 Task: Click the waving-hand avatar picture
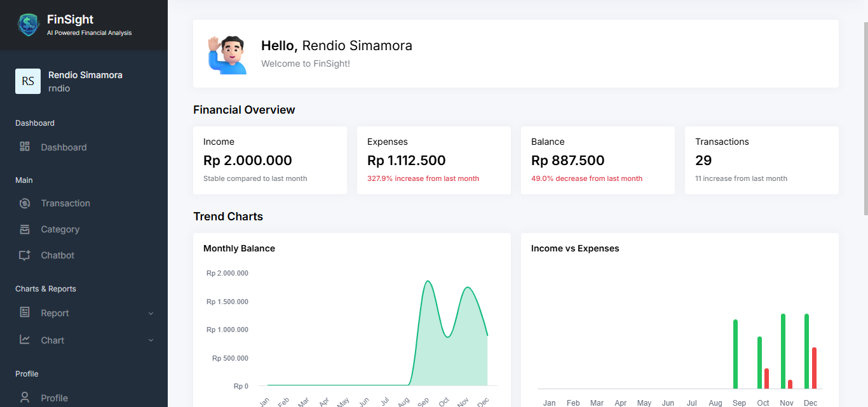coord(227,53)
